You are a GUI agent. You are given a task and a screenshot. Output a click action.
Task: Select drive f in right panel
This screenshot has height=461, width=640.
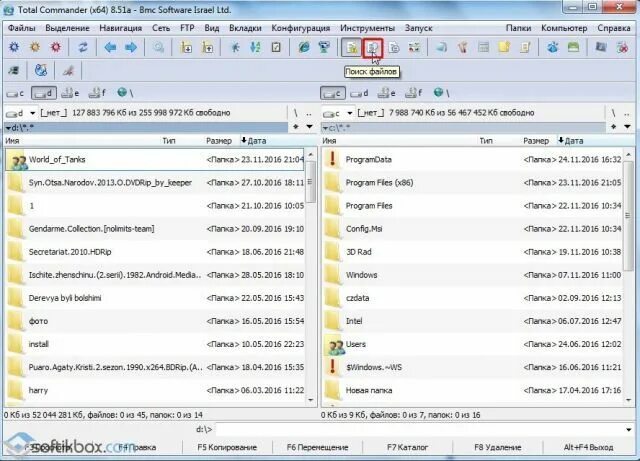click(x=413, y=94)
